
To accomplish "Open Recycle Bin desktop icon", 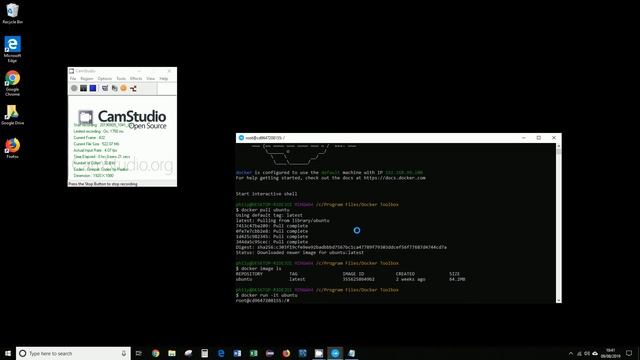I will tap(13, 13).
